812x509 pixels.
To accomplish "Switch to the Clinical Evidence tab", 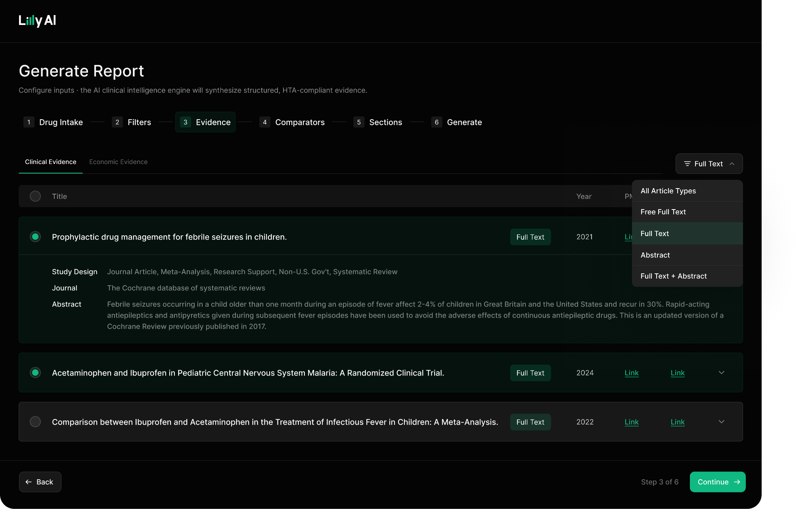I will [51, 162].
